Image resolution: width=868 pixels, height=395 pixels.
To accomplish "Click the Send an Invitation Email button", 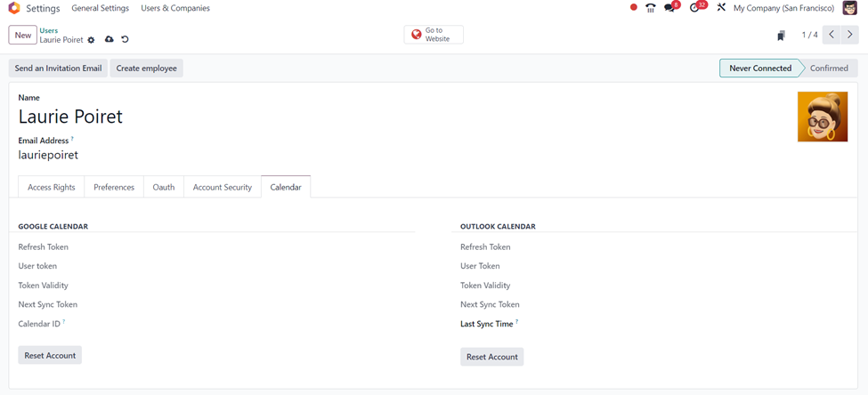I will tap(58, 69).
